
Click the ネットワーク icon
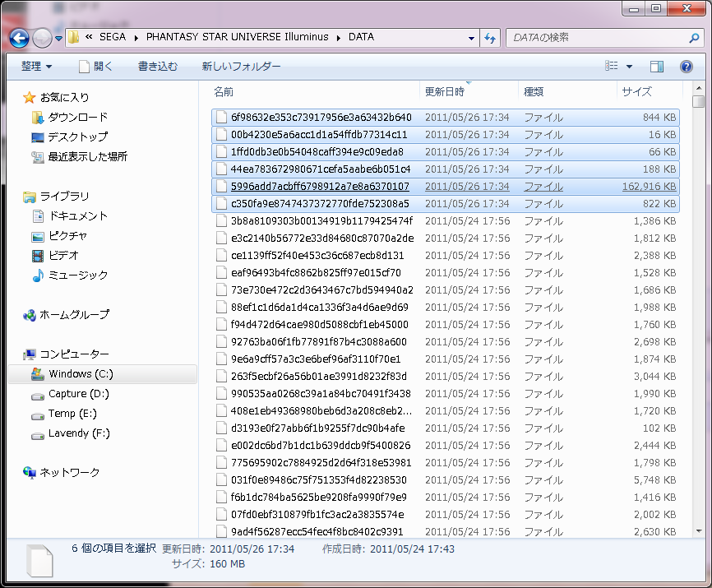[30, 472]
